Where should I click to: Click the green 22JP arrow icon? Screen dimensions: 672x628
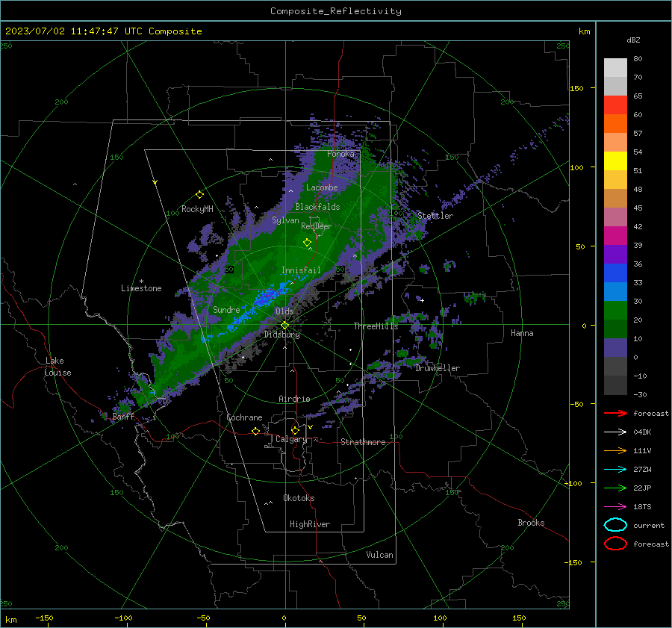615,488
